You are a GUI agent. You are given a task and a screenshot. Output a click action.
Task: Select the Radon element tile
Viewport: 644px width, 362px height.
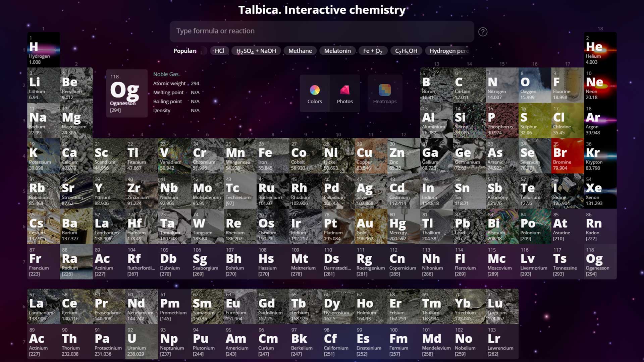pos(600,227)
